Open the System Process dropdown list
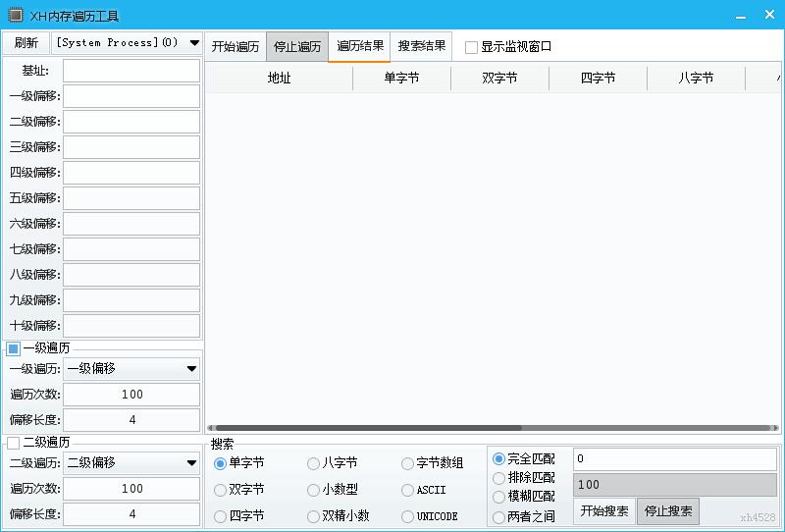 [193, 43]
